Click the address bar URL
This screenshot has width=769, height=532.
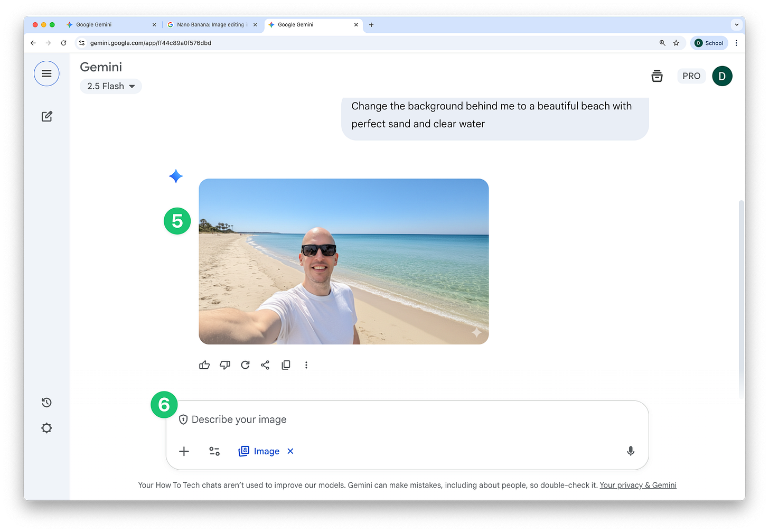[151, 43]
